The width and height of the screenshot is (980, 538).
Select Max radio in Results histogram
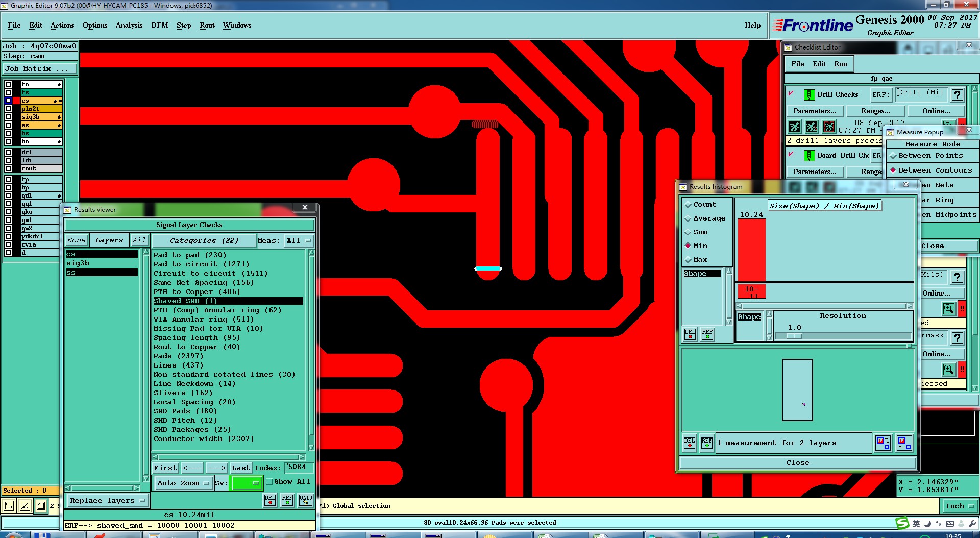(688, 260)
